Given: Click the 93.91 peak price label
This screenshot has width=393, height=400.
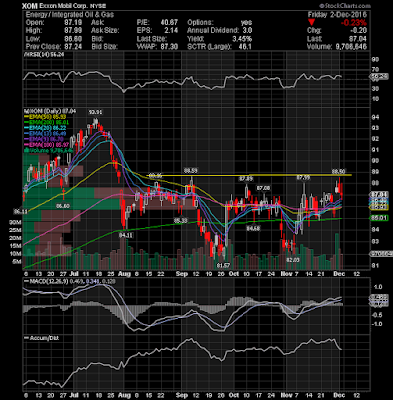Looking at the screenshot, I should pyautogui.click(x=95, y=112).
